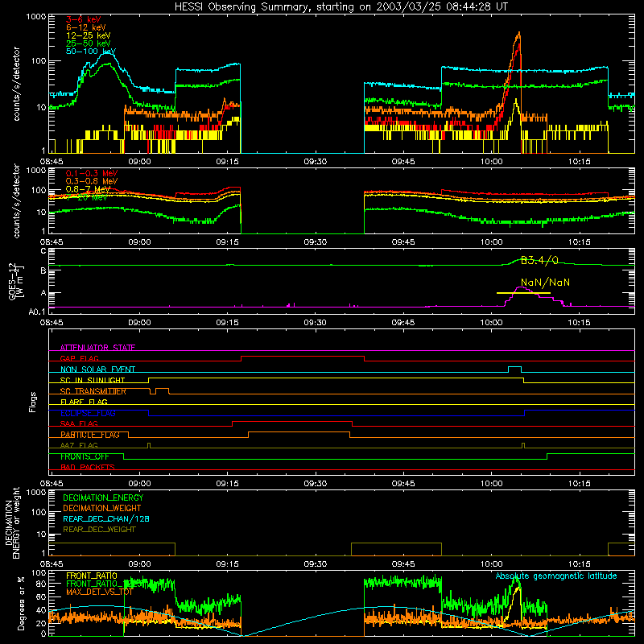Select the PARTICLE_FLAG label

[x=90, y=435]
